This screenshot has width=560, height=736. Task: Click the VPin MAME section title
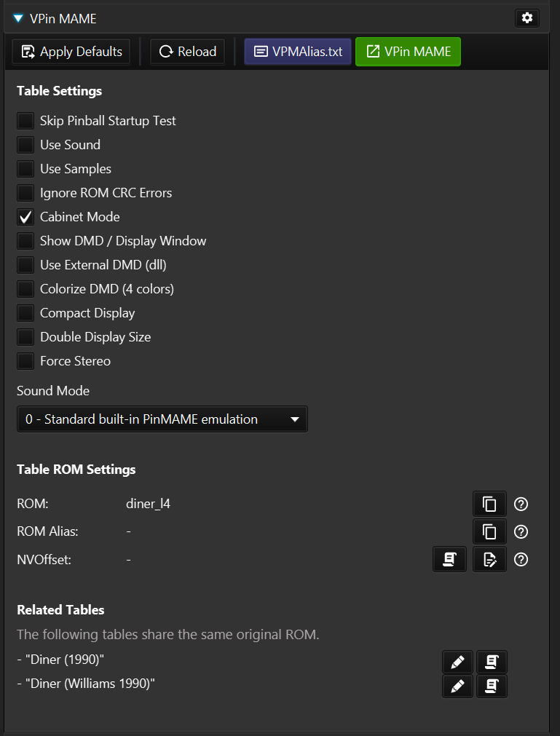(x=63, y=19)
